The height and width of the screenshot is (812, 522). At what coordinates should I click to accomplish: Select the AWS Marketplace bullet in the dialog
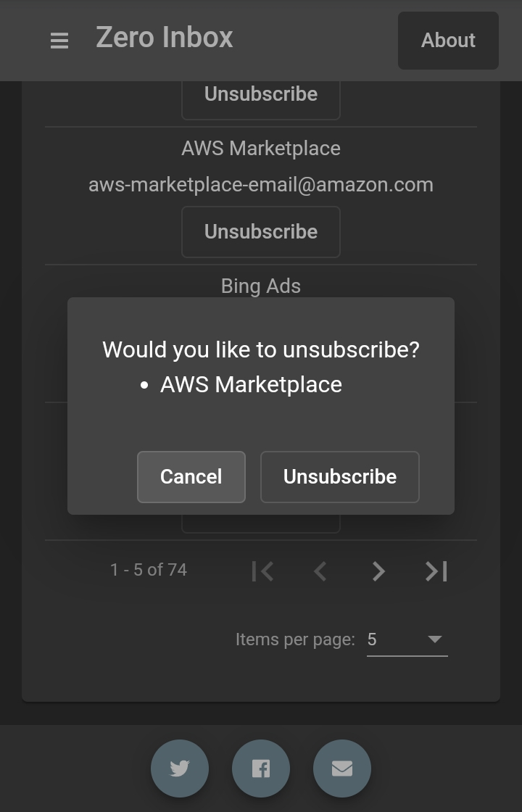(251, 384)
